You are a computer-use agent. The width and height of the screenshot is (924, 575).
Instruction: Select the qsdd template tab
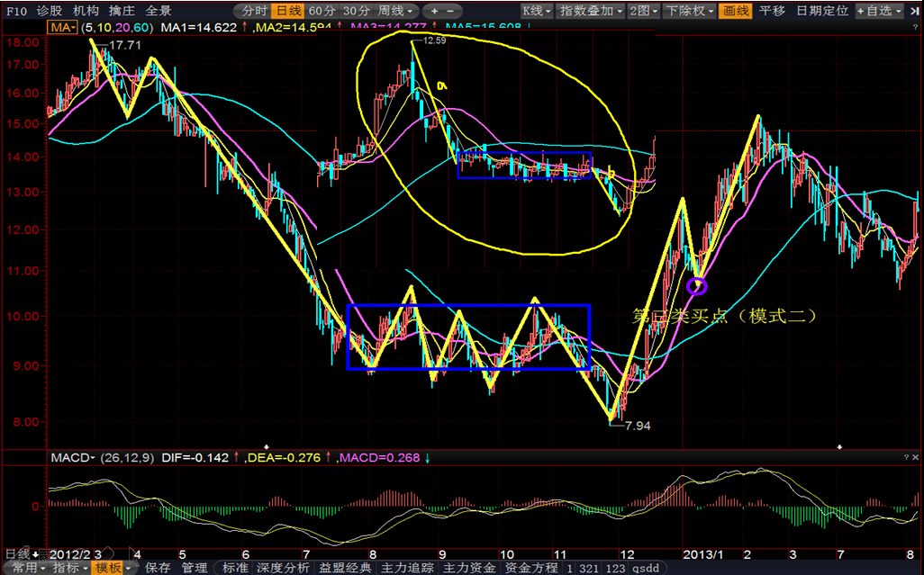click(646, 569)
